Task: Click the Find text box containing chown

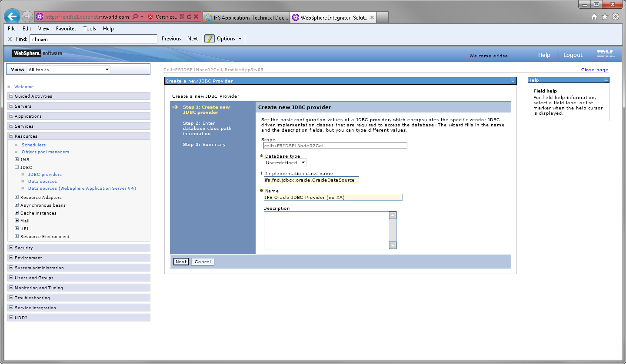Action: coord(93,39)
